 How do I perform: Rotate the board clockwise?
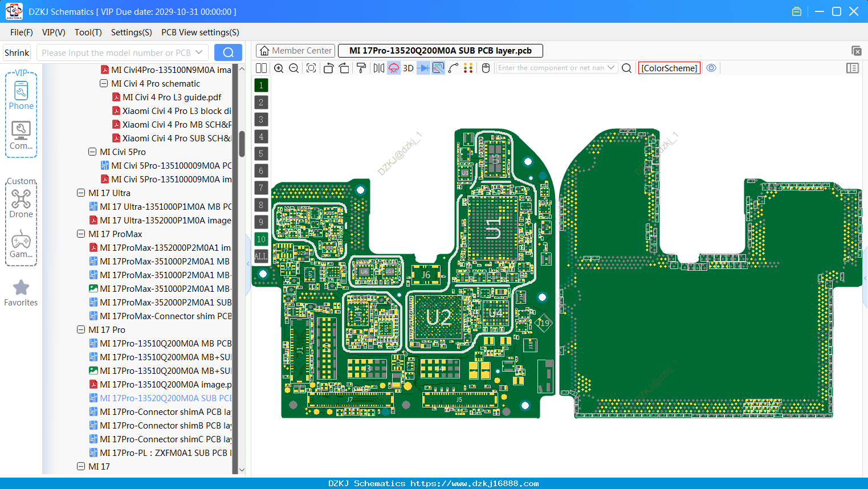[x=344, y=68]
